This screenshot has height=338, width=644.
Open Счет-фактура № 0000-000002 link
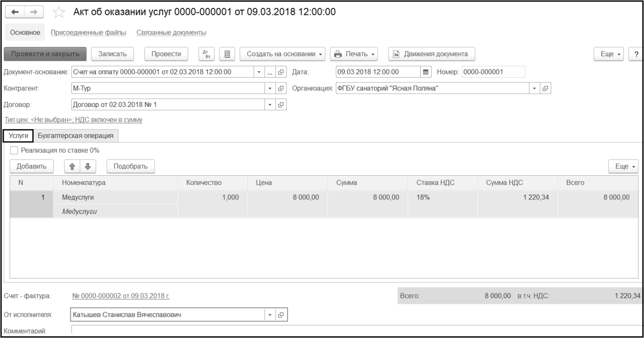122,295
